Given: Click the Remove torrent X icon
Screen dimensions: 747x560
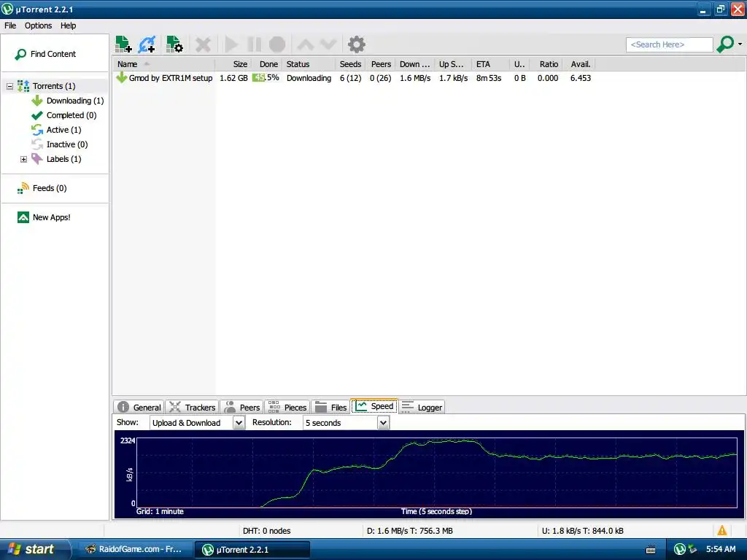Looking at the screenshot, I should pos(203,44).
